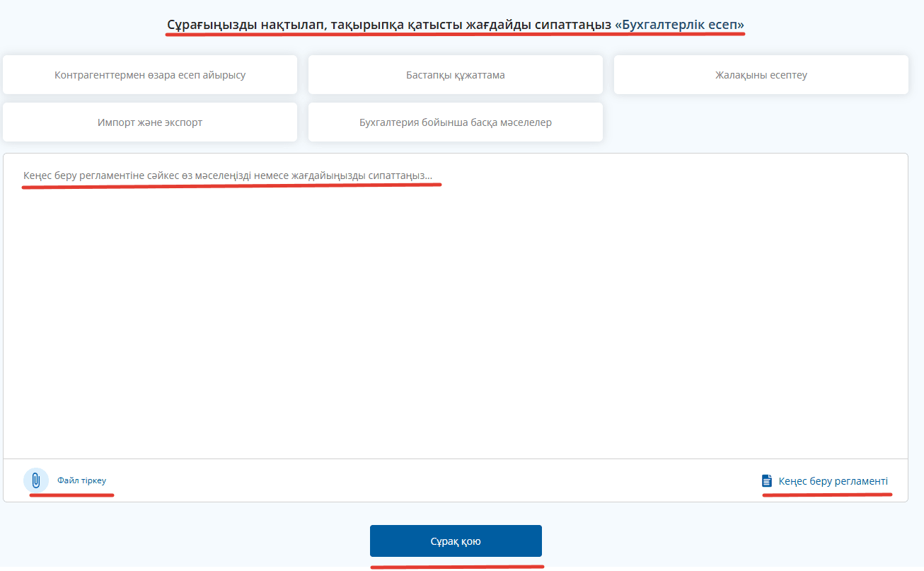
Task: Select the Импорт және экспорт topic
Action: (x=150, y=122)
